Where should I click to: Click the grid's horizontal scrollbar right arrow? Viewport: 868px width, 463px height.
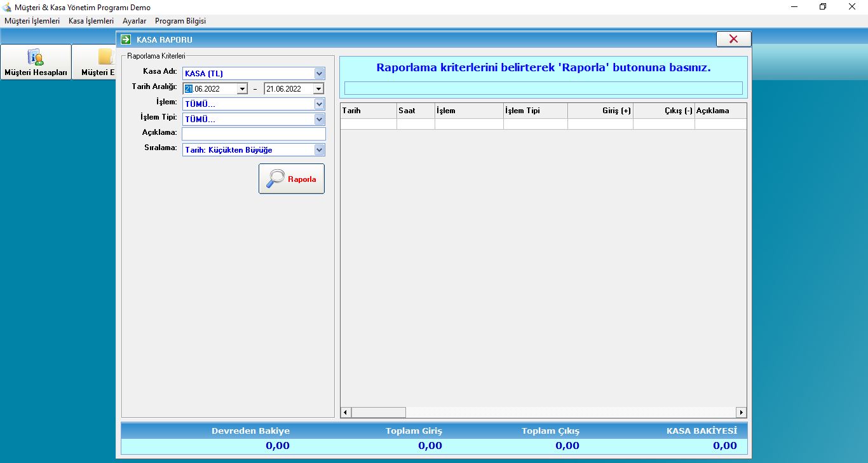pyautogui.click(x=741, y=413)
